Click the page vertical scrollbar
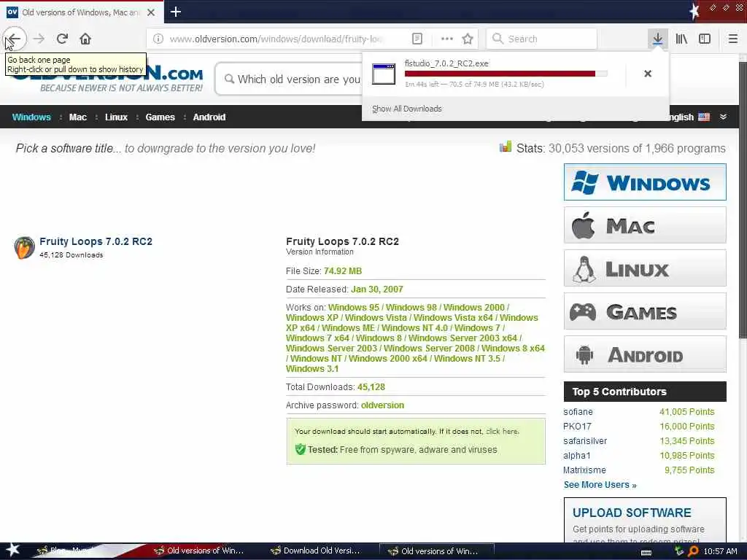Image resolution: width=747 pixels, height=560 pixels. (743, 200)
